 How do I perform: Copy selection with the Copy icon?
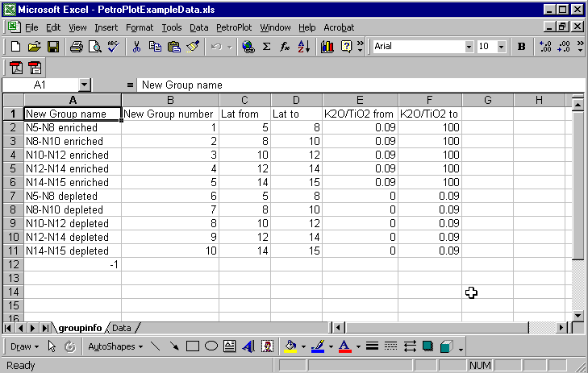(155, 47)
